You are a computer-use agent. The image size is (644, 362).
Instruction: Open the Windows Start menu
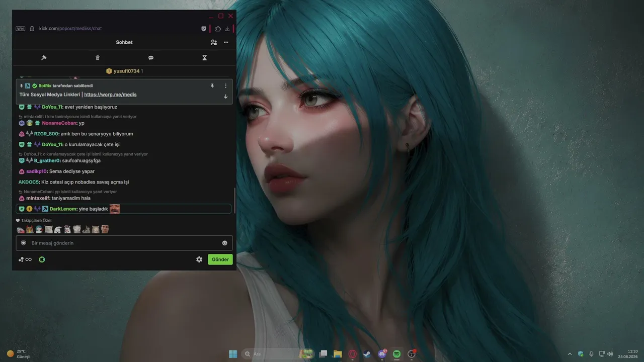click(x=233, y=354)
